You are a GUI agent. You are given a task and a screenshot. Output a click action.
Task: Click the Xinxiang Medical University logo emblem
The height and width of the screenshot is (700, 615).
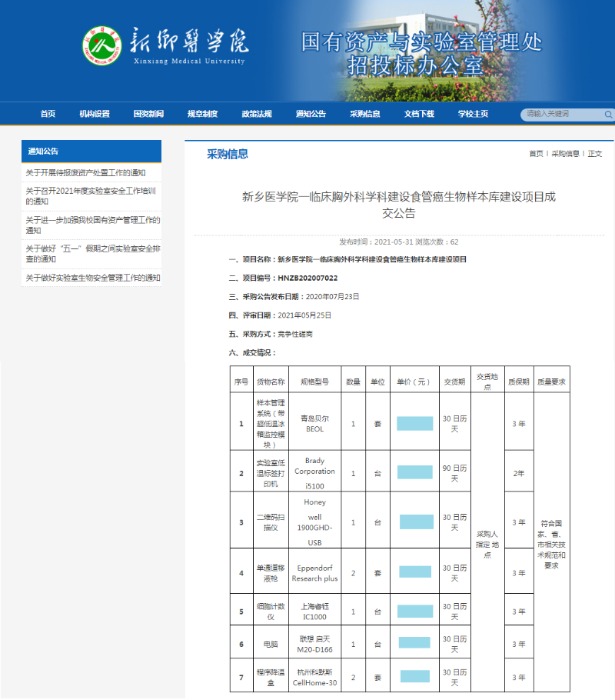coord(104,46)
